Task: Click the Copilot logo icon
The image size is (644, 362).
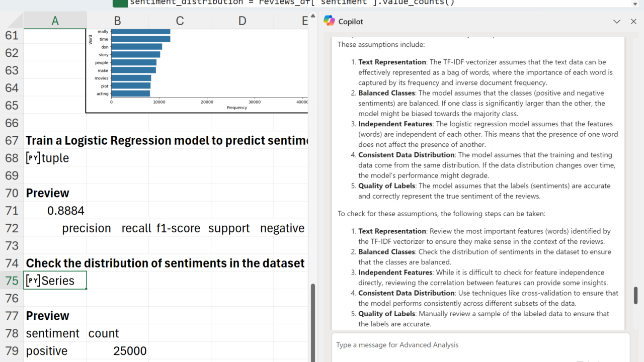Action: 329,21
